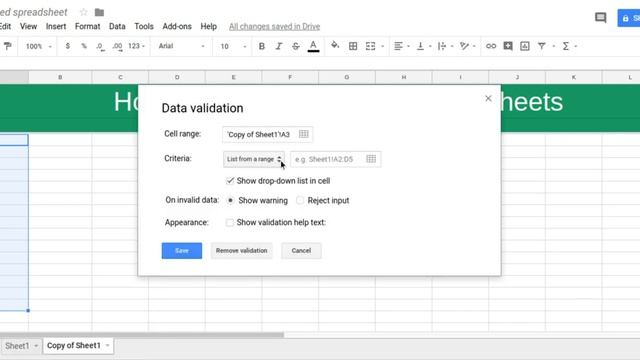Screen dimensions: 640x360
Task: Open the List from a range dropdown
Action: [253, 159]
